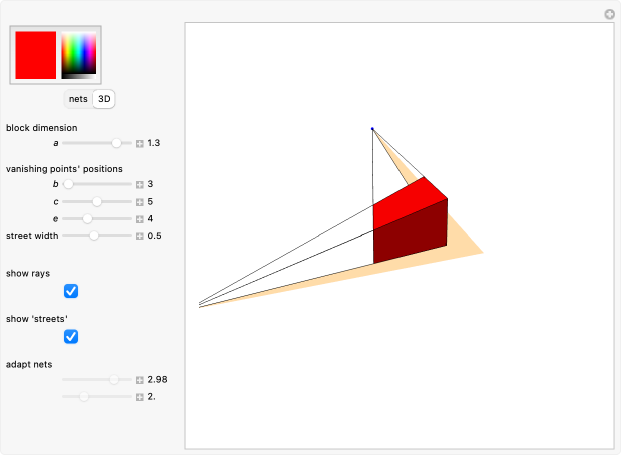Click the value 1.3 next to slider a

point(154,143)
